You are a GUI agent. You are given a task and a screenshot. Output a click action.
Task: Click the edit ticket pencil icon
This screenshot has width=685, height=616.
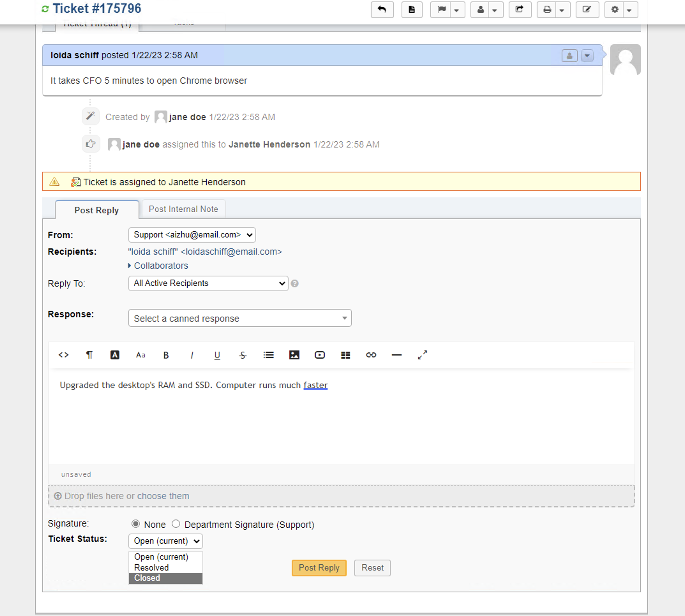coord(587,10)
